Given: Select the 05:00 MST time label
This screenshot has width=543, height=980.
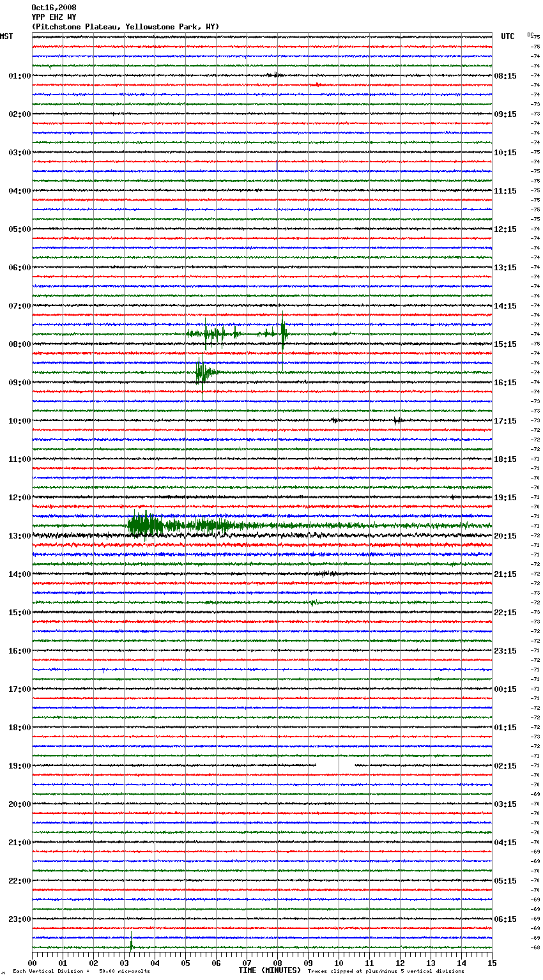Looking at the screenshot, I should 19,229.
